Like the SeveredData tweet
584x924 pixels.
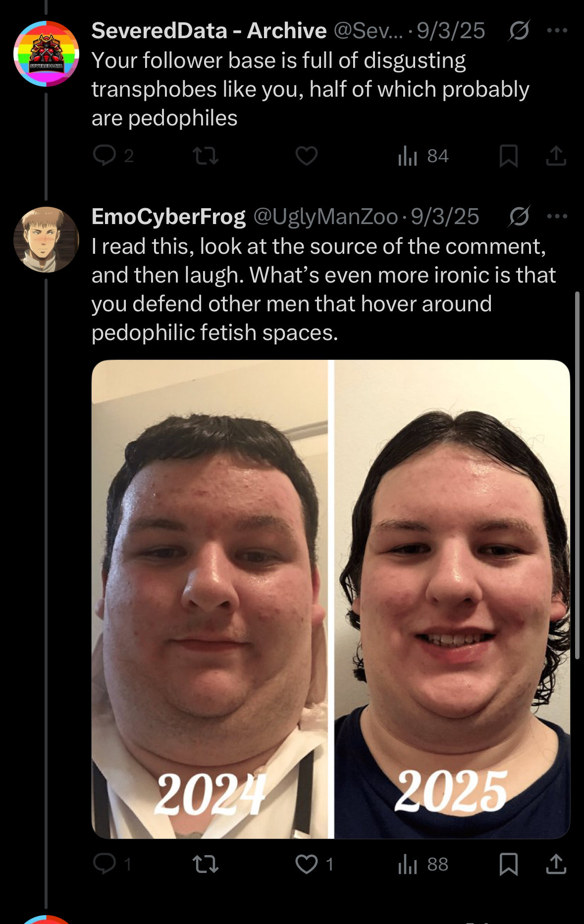pyautogui.click(x=307, y=156)
